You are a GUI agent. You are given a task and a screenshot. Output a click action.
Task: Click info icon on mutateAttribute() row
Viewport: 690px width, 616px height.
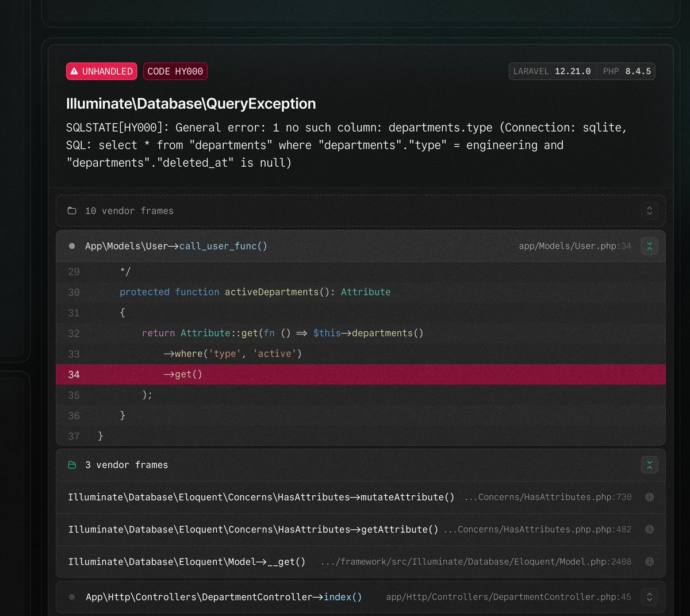649,497
